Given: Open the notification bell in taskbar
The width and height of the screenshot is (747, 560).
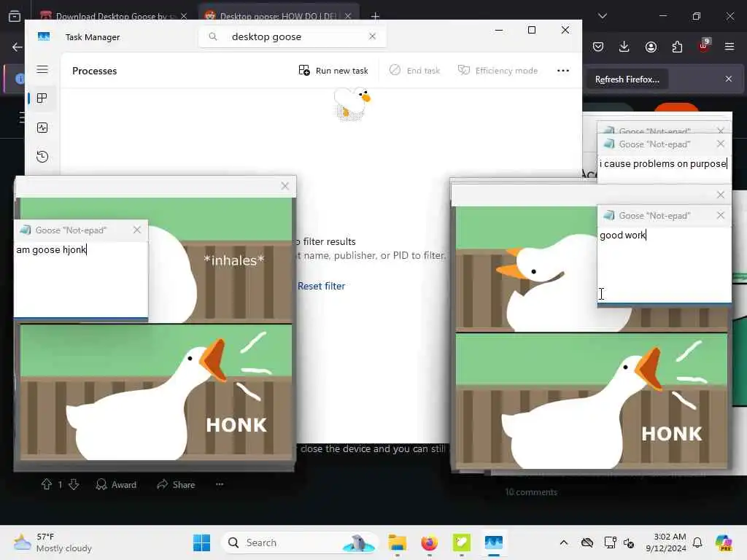Looking at the screenshot, I should pyautogui.click(x=697, y=542).
